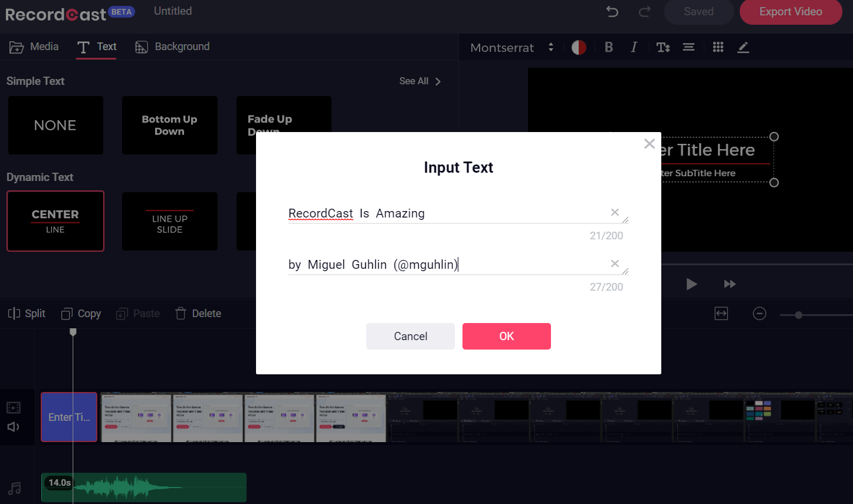The width and height of the screenshot is (853, 504).
Task: Mute the video track speaker icon
Action: [13, 427]
